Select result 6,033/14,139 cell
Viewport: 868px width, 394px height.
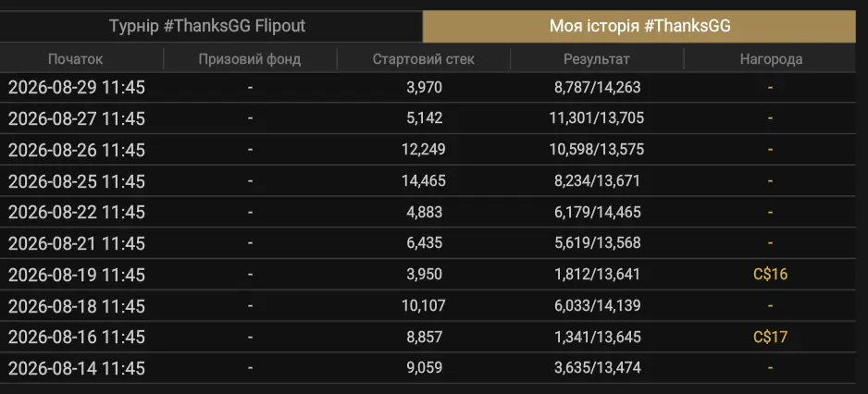597,306
